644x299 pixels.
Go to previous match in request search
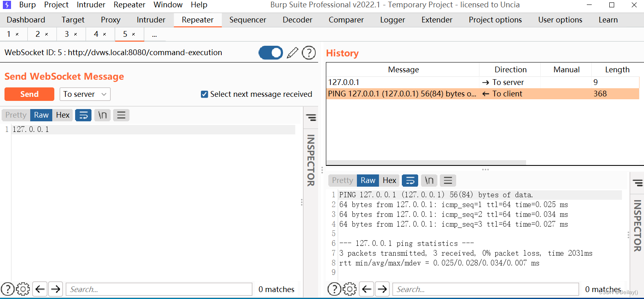(x=40, y=289)
